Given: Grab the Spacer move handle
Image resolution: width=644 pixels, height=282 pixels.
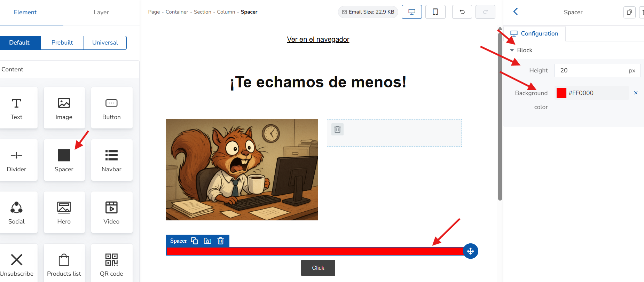Looking at the screenshot, I should pyautogui.click(x=471, y=251).
